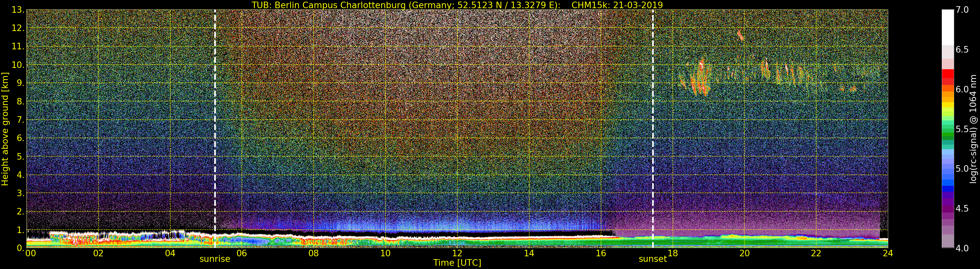Click the x-axis tick label '00'

[x=30, y=253]
